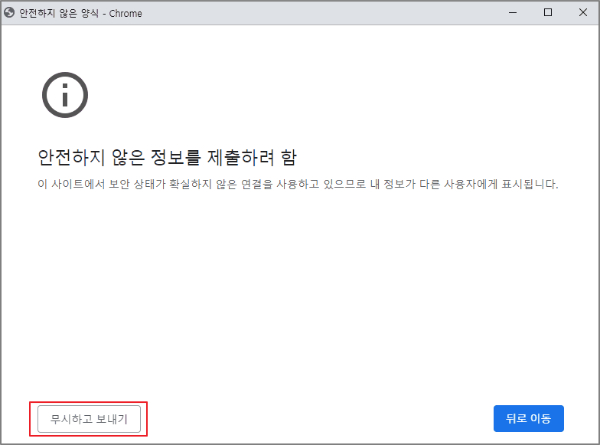Click the circled info warning icon
Screen dimensions: 600x445
coord(65,95)
